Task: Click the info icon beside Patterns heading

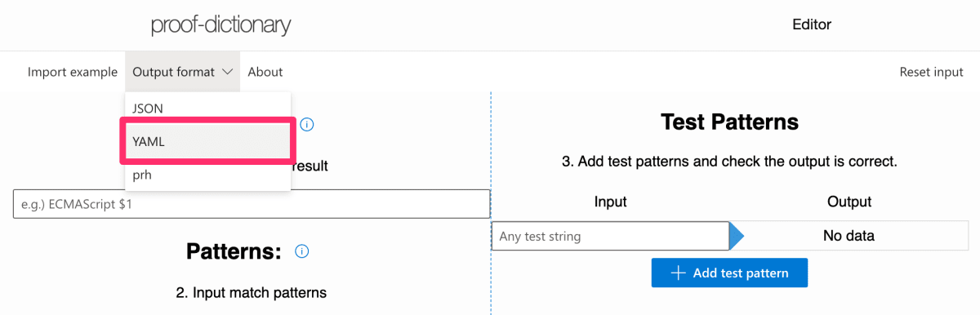Action: coord(301,251)
